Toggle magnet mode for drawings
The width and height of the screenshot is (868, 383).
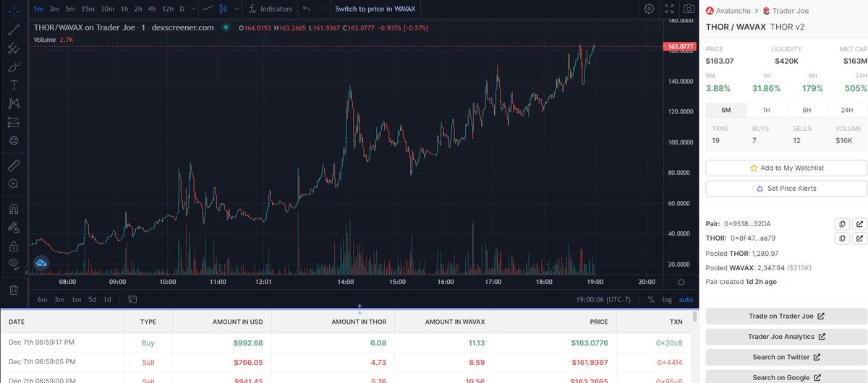pos(14,210)
